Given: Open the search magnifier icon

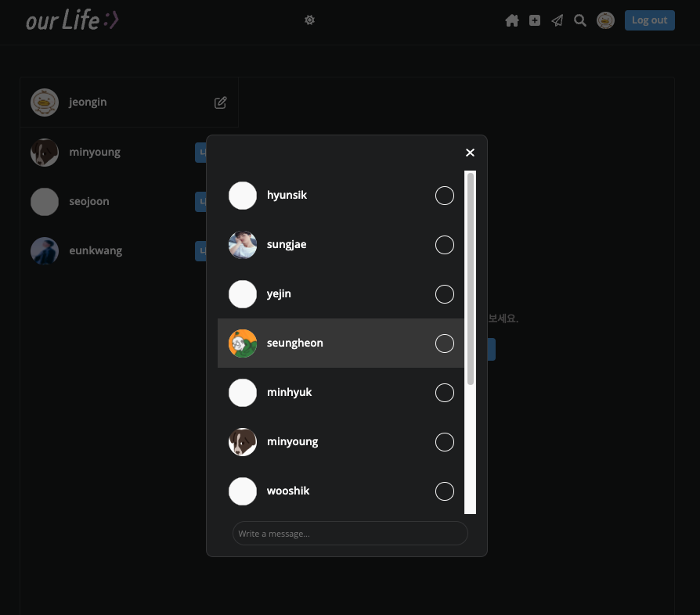Looking at the screenshot, I should tap(580, 20).
